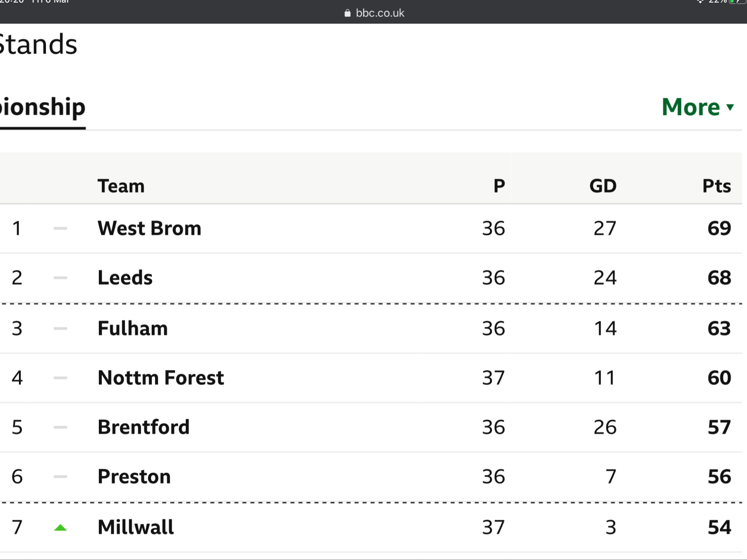Tap the battery indicator in status bar
This screenshot has width=747, height=560.
(x=737, y=1)
